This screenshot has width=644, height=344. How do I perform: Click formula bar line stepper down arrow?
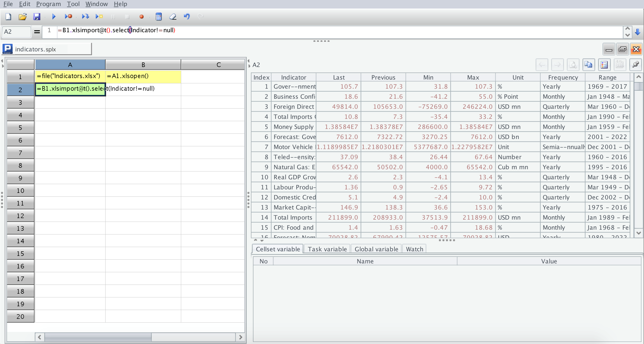(x=628, y=35)
